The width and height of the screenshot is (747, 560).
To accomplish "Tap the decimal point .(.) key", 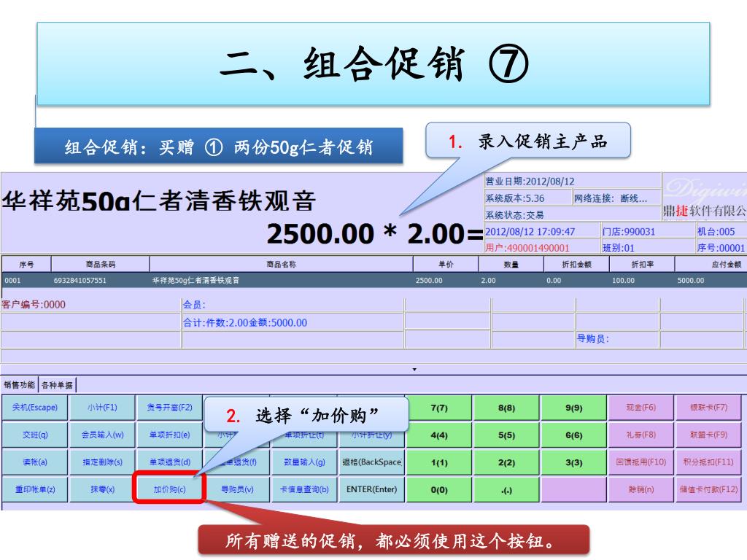I will [506, 489].
